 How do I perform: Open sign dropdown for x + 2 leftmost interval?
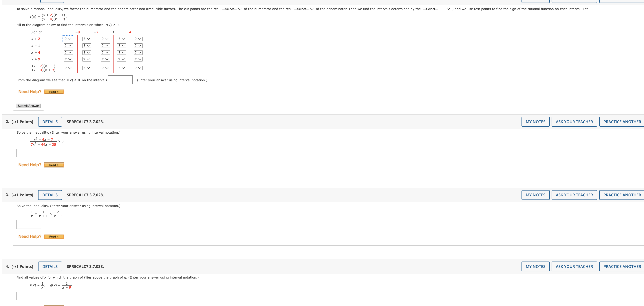tap(68, 39)
